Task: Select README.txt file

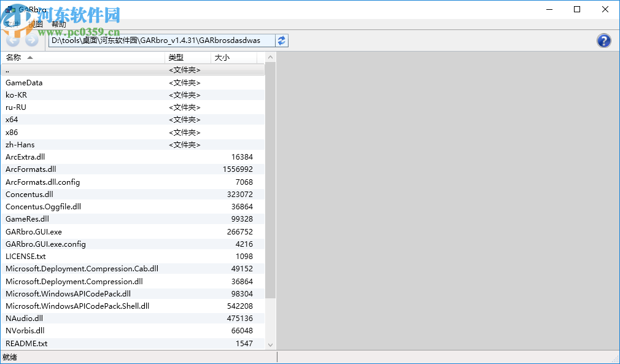Action: (x=133, y=344)
